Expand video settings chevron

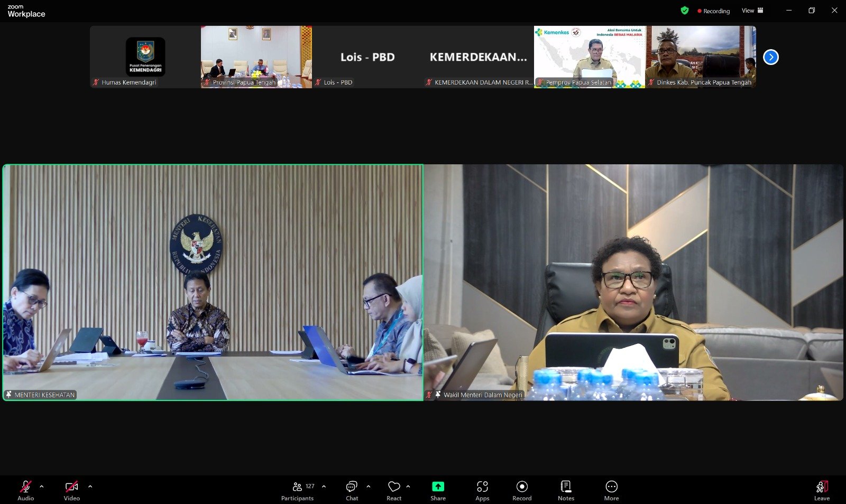point(90,487)
